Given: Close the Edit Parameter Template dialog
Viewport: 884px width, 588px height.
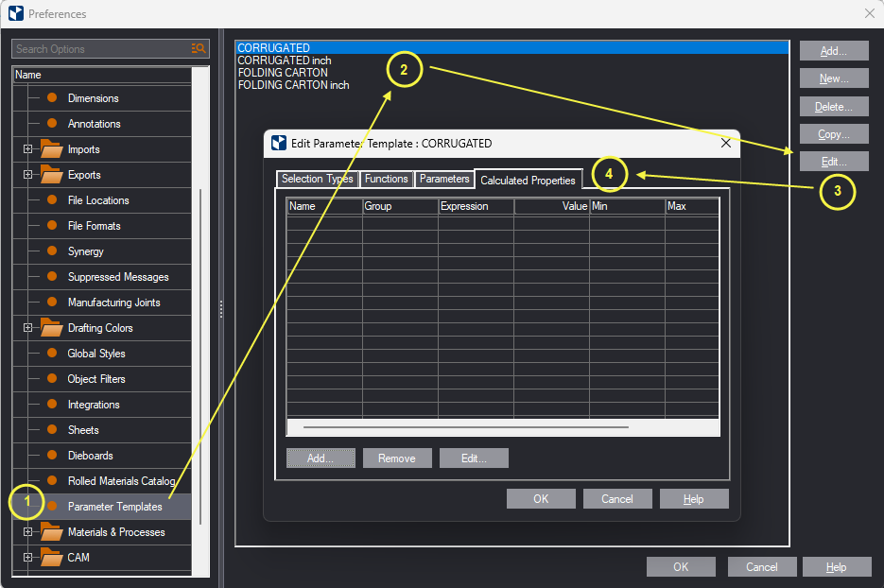Looking at the screenshot, I should (x=725, y=144).
